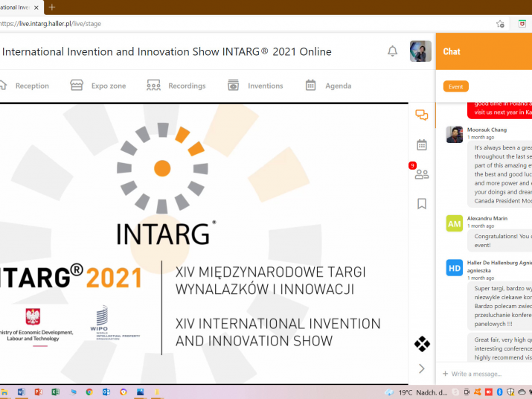This screenshot has height=399, width=532.
Task: Switch to the Recordings tab
Action: click(x=176, y=86)
